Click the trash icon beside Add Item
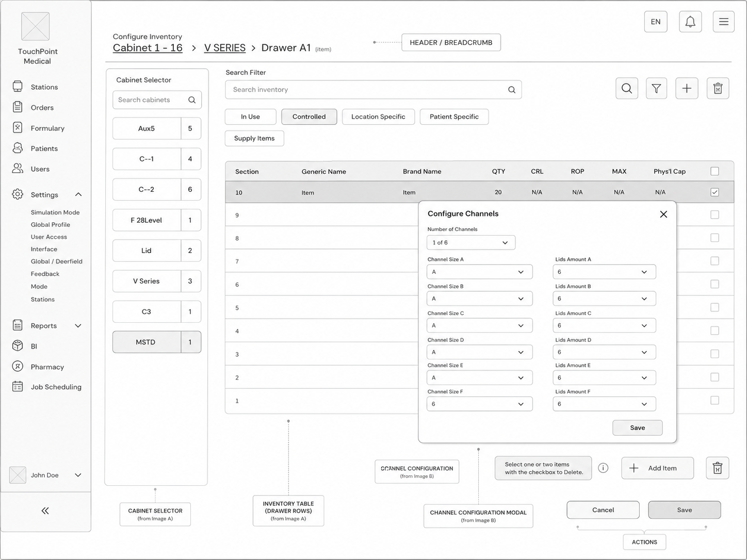This screenshot has height=560, width=747. pos(718,468)
